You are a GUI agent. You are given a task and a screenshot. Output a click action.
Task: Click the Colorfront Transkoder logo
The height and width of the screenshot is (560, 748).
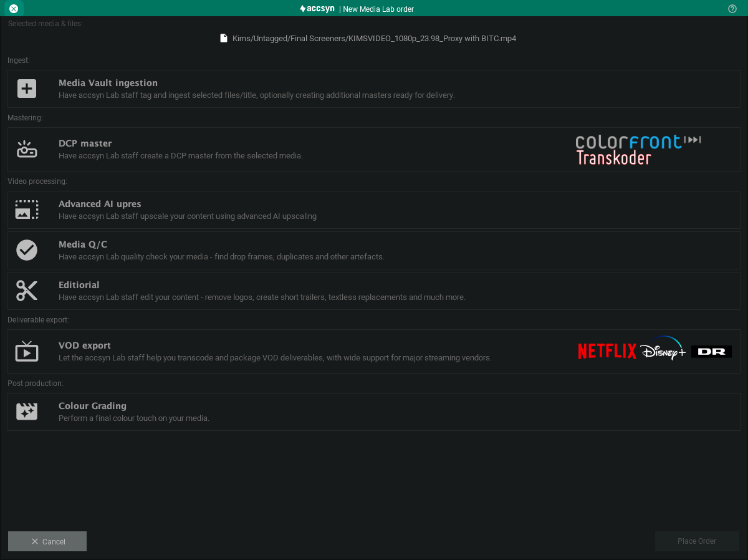638,150
